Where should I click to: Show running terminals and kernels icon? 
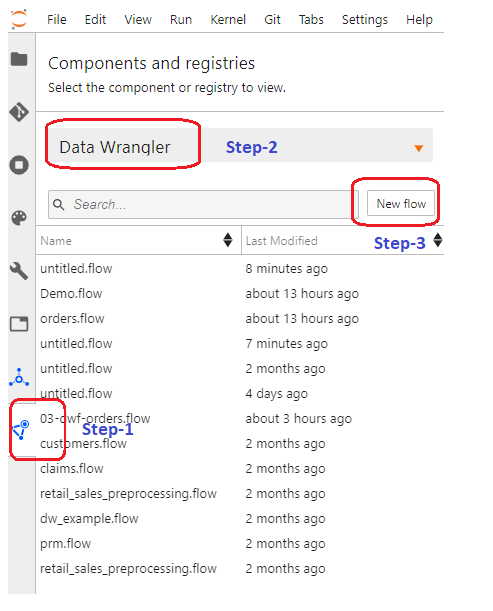tap(19, 165)
